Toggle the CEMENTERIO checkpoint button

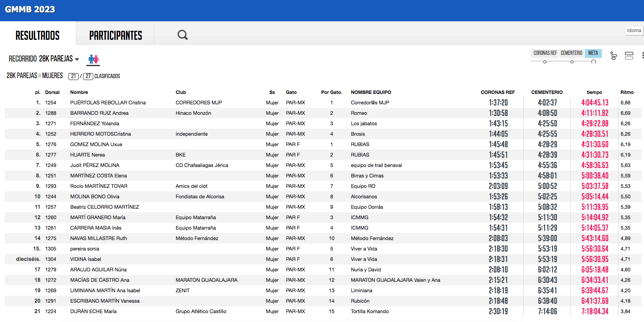tap(571, 53)
